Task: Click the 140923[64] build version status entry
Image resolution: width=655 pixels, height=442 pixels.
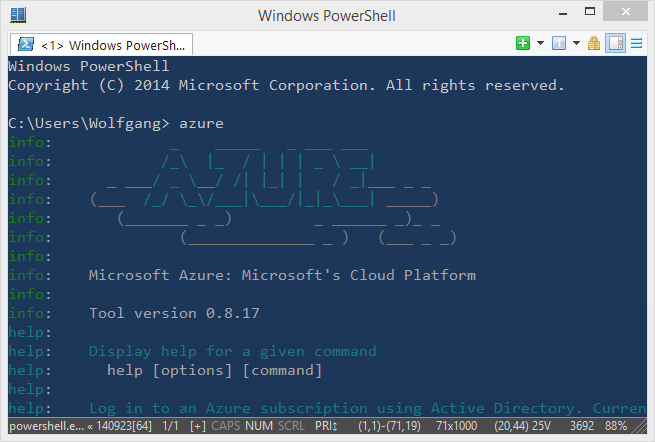Action: 124,426
